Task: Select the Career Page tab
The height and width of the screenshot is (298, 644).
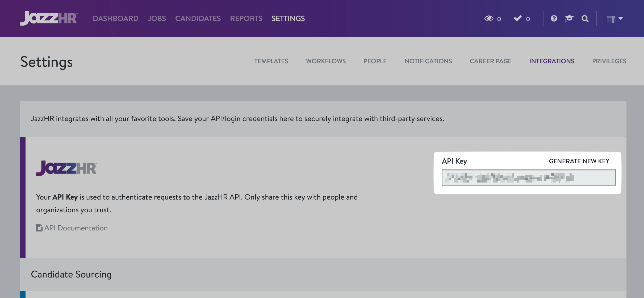Action: (490, 61)
